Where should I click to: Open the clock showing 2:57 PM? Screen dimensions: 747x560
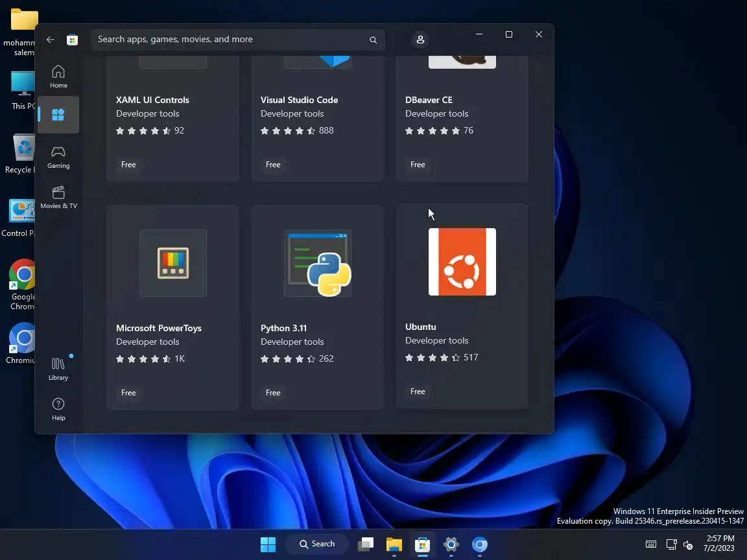point(720,544)
